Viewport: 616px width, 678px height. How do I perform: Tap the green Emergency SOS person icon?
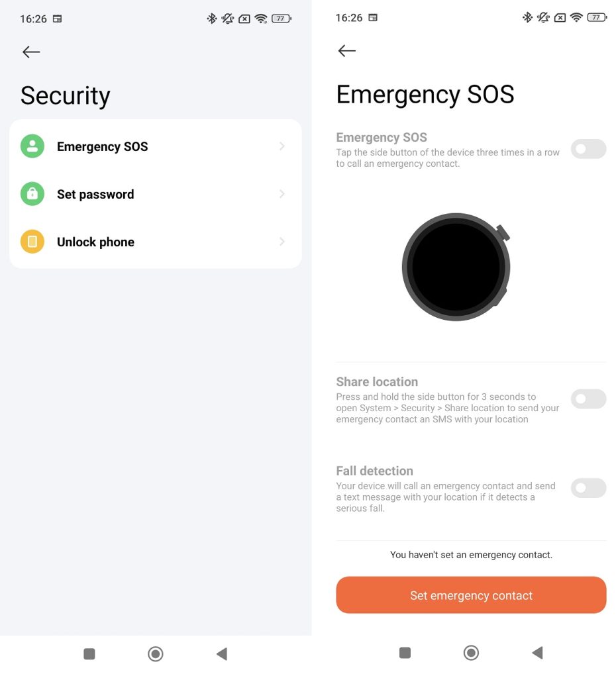tap(32, 146)
